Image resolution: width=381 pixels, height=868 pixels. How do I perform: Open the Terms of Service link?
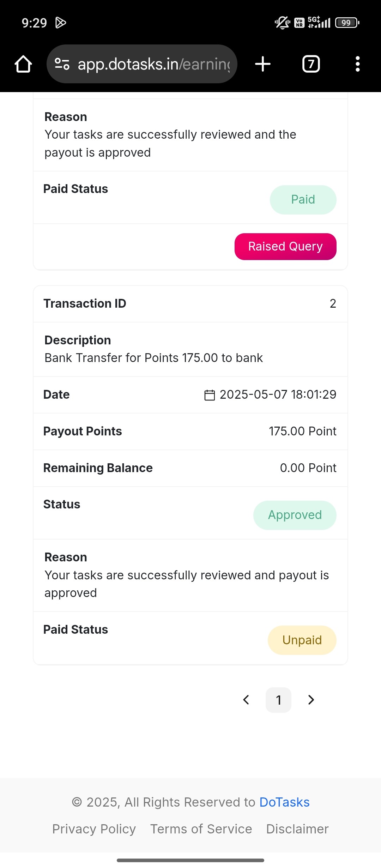click(x=201, y=829)
